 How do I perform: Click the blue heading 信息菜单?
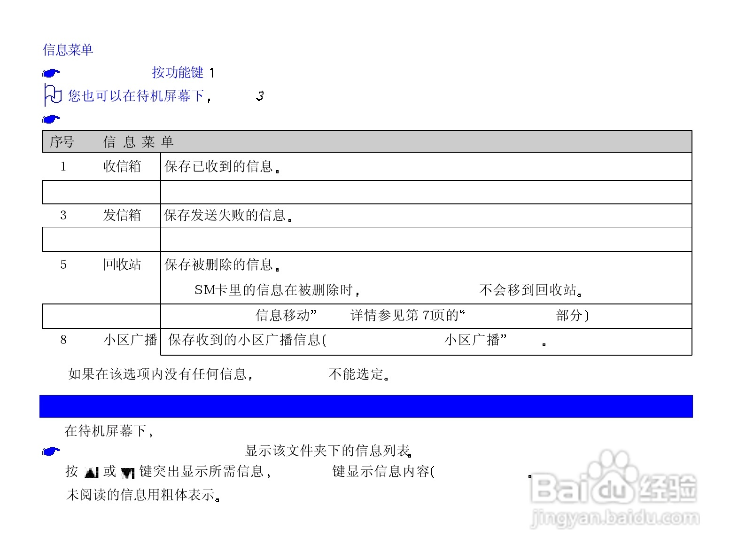[68, 49]
